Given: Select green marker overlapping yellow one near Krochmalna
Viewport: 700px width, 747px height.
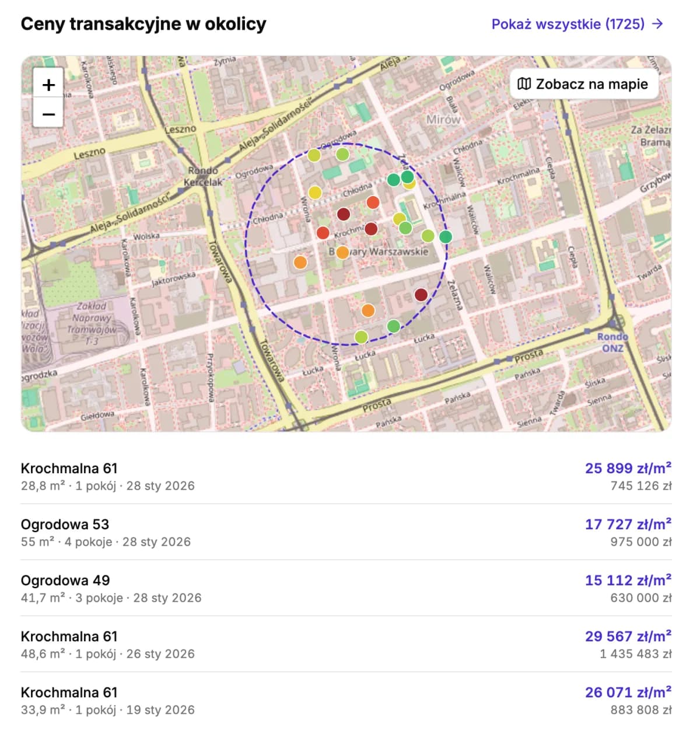Looking at the screenshot, I should 405,228.
